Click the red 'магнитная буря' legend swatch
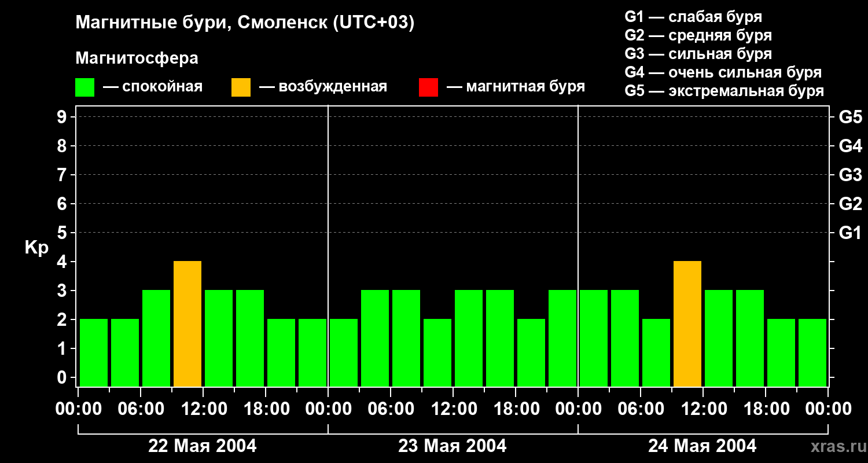This screenshot has height=463, width=868. coord(428,87)
